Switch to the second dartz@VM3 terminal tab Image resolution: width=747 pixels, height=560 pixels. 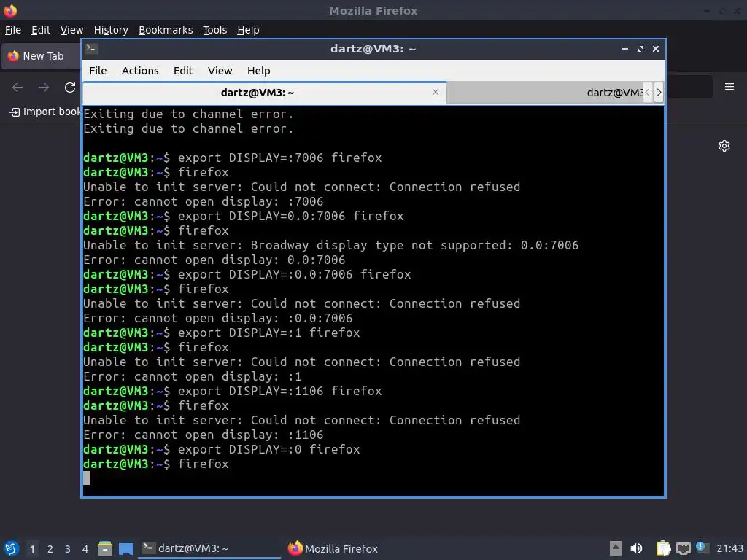(x=546, y=93)
